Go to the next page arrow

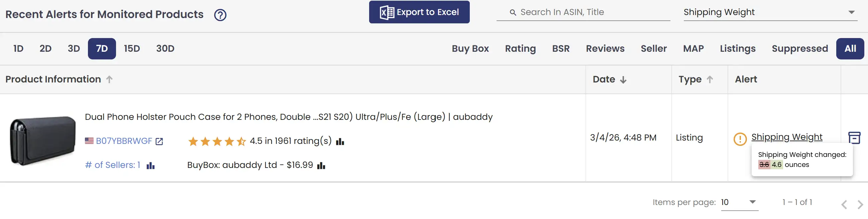pyautogui.click(x=860, y=204)
